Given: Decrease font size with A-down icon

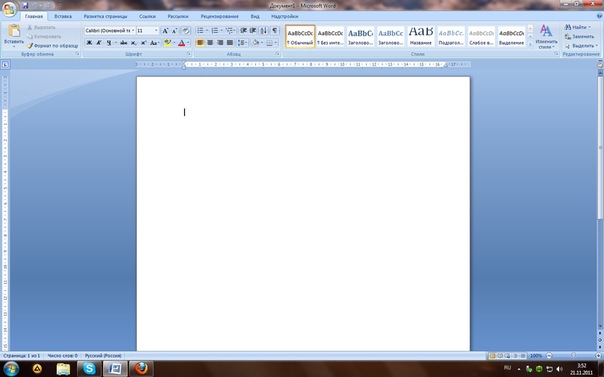Looking at the screenshot, I should [174, 31].
